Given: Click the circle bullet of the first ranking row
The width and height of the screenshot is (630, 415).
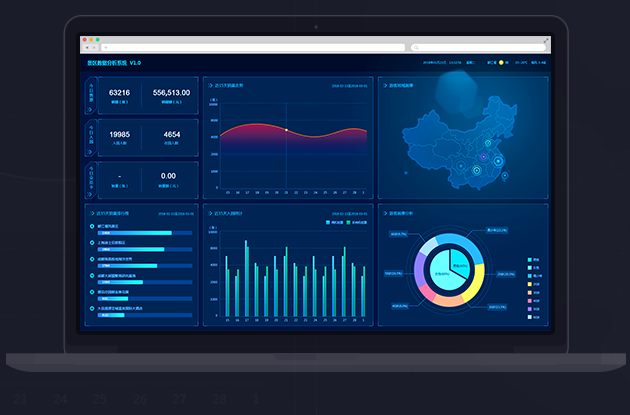Looking at the screenshot, I should tap(92, 226).
